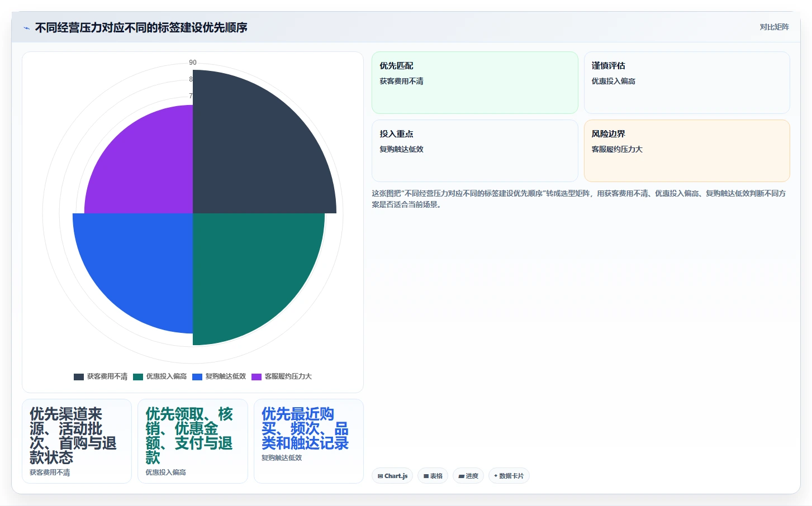
Task: Select the 风险边界 card
Action: click(687, 151)
